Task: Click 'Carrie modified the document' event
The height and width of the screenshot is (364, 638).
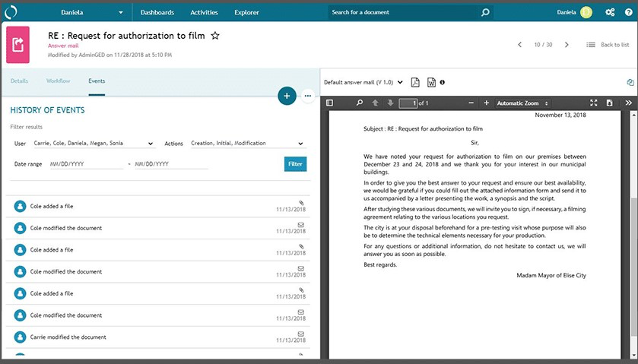Action: (160, 337)
